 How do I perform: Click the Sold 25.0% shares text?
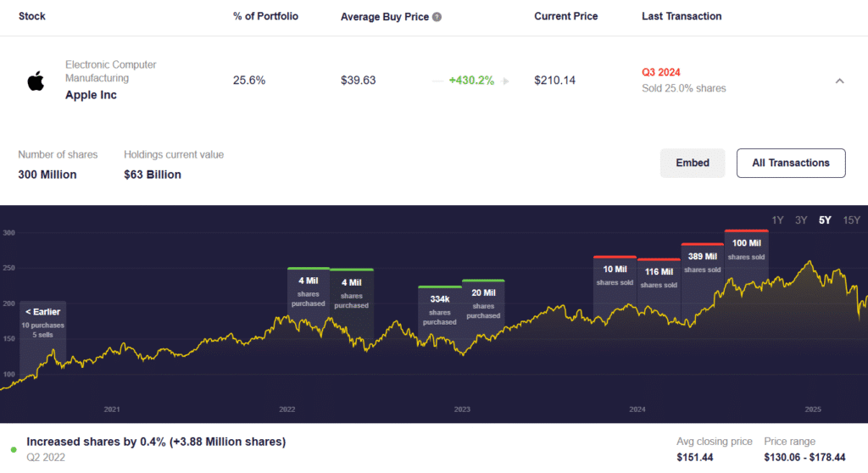tap(684, 89)
